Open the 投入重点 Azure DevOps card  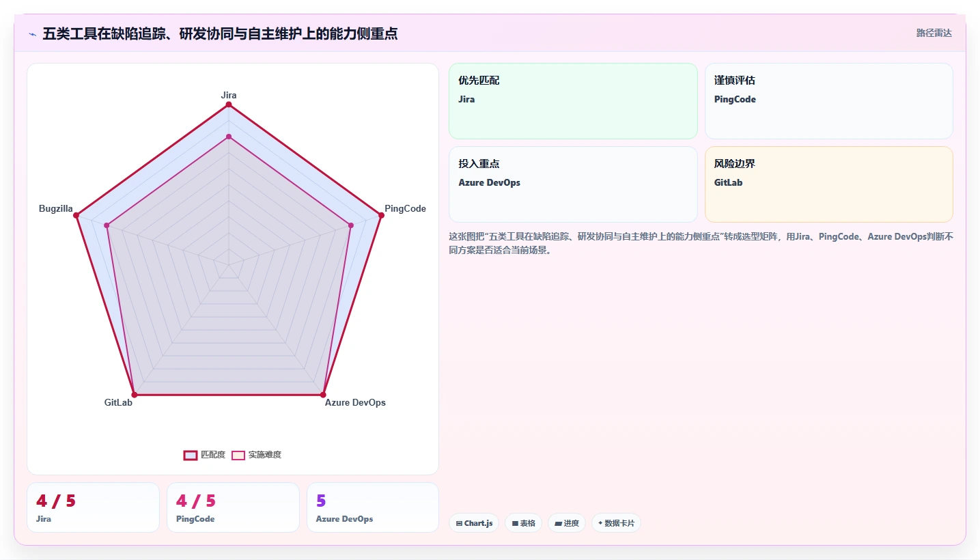(x=573, y=184)
